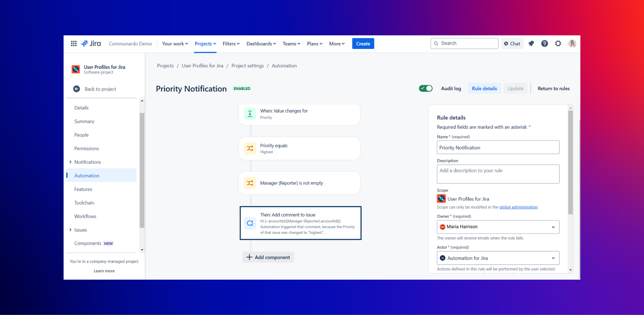Click the Update button
Screen dimensions: 644x315
516,89
